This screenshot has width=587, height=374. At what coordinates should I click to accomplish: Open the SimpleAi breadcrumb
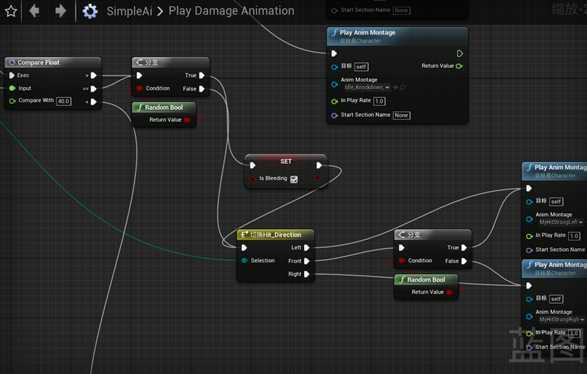pos(129,11)
